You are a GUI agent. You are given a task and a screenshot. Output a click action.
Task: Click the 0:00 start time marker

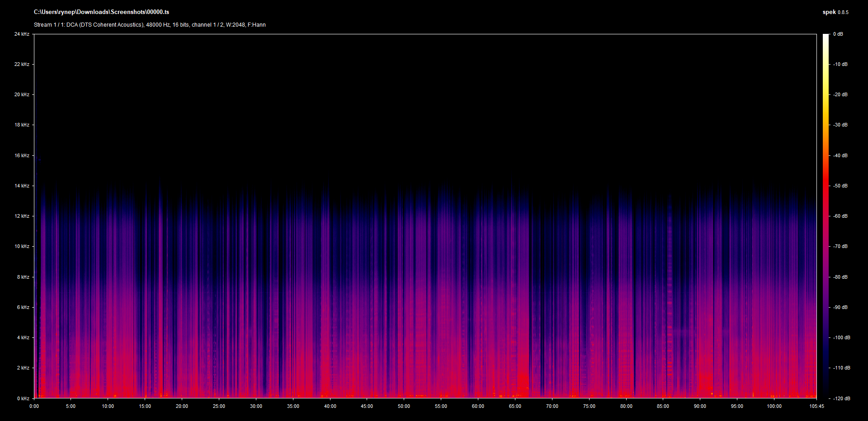tap(34, 407)
